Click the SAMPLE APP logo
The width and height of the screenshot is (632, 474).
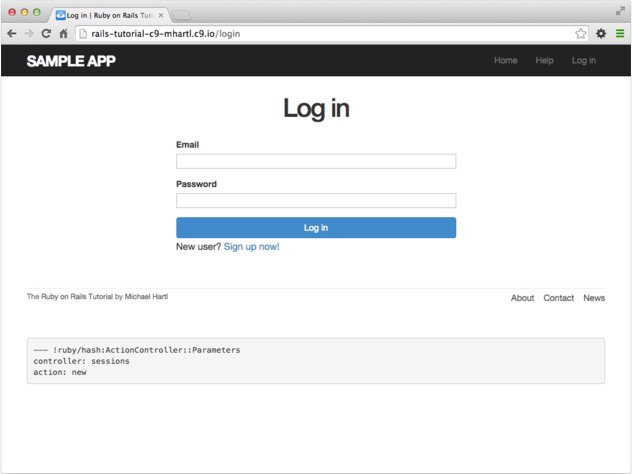pos(71,61)
